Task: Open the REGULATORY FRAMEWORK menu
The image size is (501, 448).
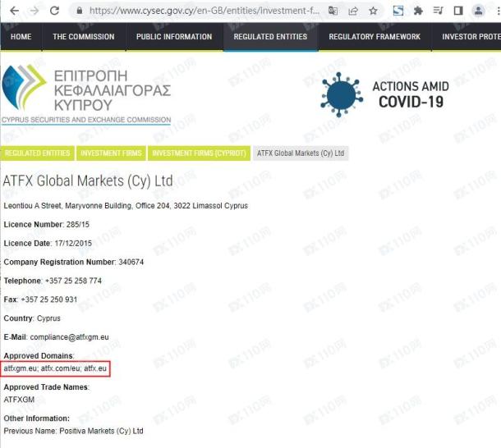Action: (x=375, y=37)
